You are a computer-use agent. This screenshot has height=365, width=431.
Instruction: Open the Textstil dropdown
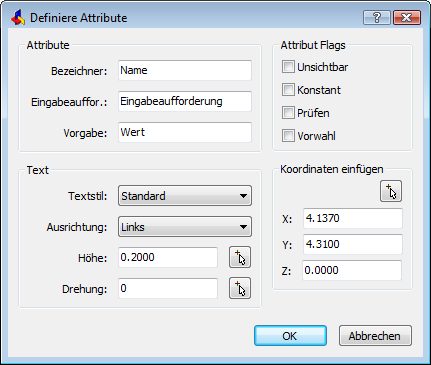coord(185,196)
